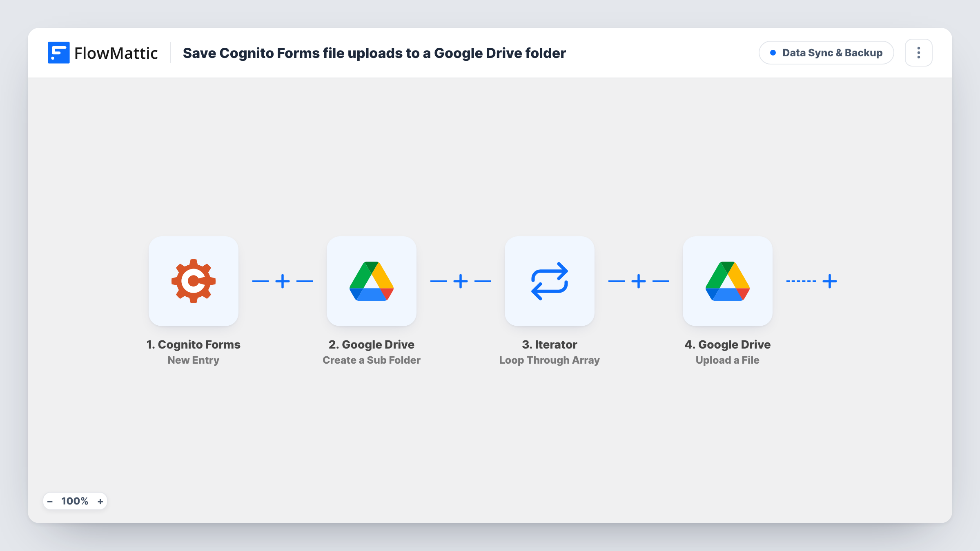Add step between Google Drive and Iterator
Image resolution: width=980 pixels, height=551 pixels.
(461, 281)
